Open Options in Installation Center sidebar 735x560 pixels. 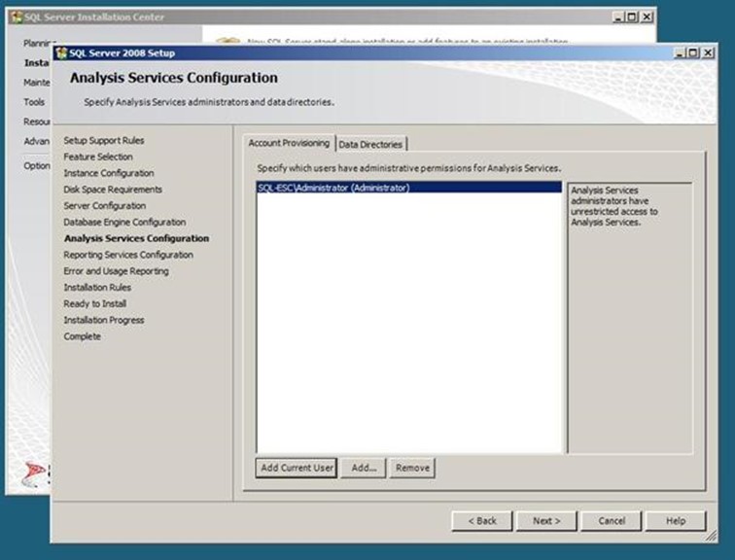point(37,166)
